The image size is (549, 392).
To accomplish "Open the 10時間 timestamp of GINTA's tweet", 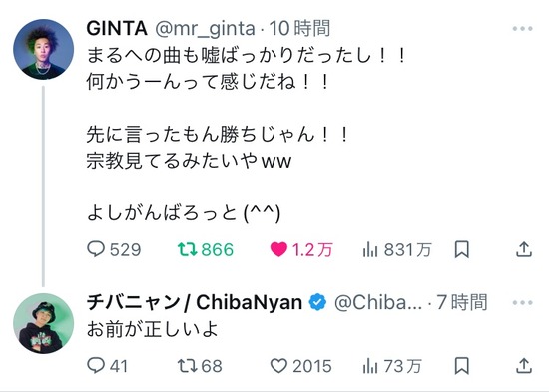I will tap(299, 28).
